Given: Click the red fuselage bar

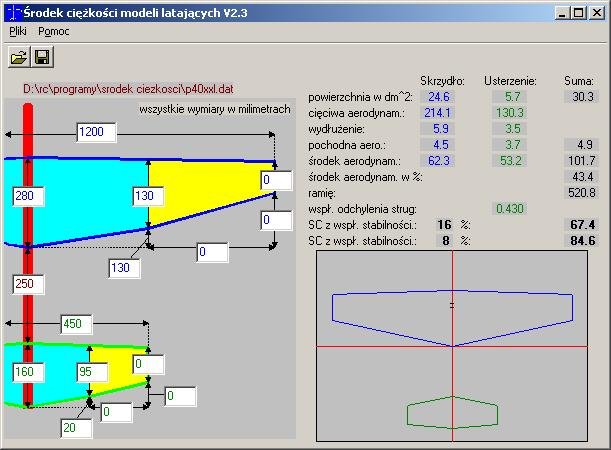Looking at the screenshot, I should (x=28, y=255).
